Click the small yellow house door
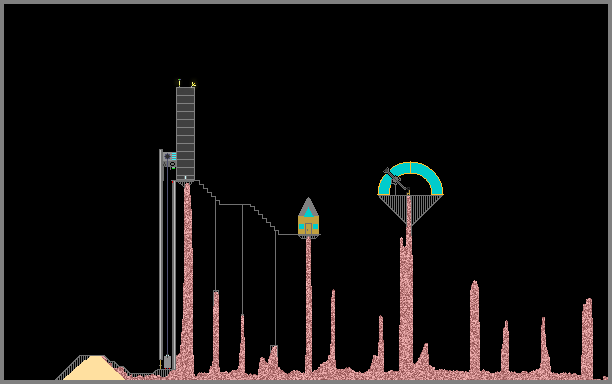Viewport: 612px width, 384px height. pyautogui.click(x=308, y=229)
